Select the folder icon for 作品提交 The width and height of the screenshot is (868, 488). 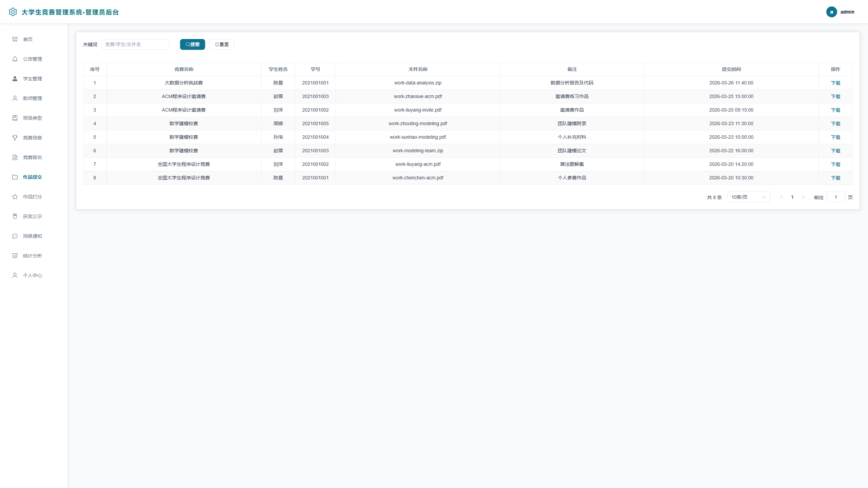click(15, 177)
